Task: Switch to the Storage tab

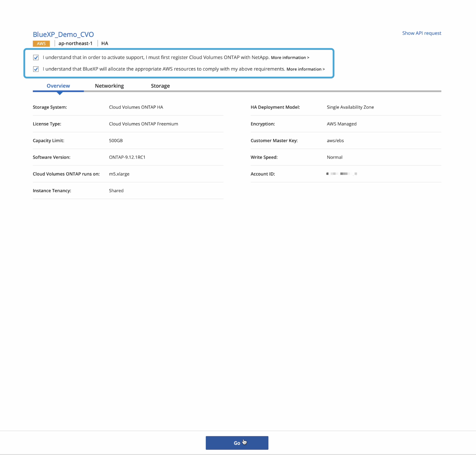Action: click(x=160, y=86)
